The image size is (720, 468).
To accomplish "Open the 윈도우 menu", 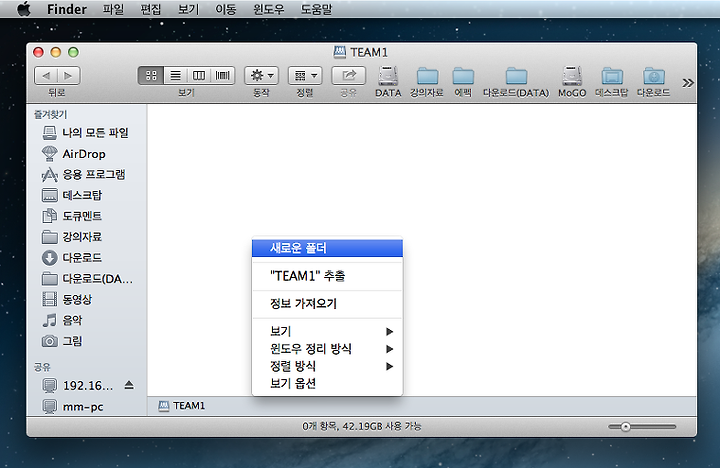I will point(269,9).
